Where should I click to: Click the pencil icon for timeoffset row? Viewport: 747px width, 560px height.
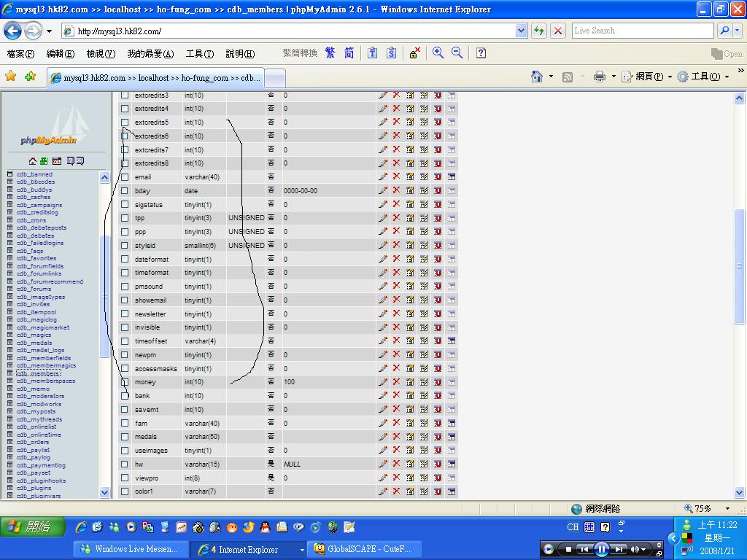click(382, 341)
